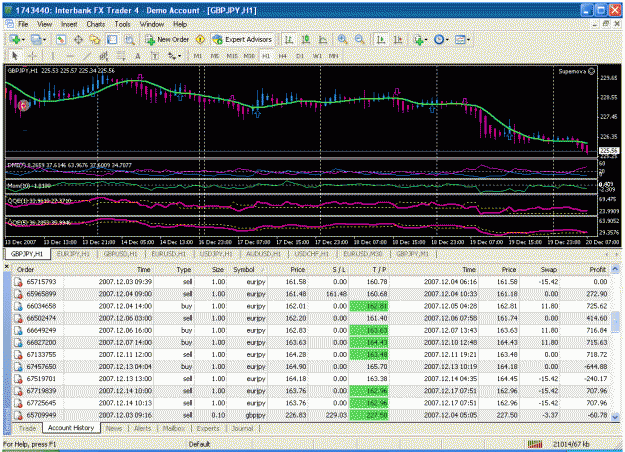Image resolution: width=625 pixels, height=452 pixels.
Task: Open the Navigator folder-star icon
Action: 95,39
